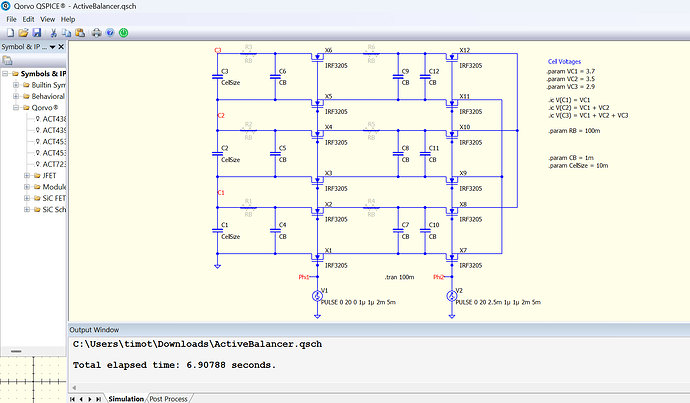Collapse the Qorvo folder
Viewport: 690px width, 403px height.
pyautogui.click(x=16, y=108)
